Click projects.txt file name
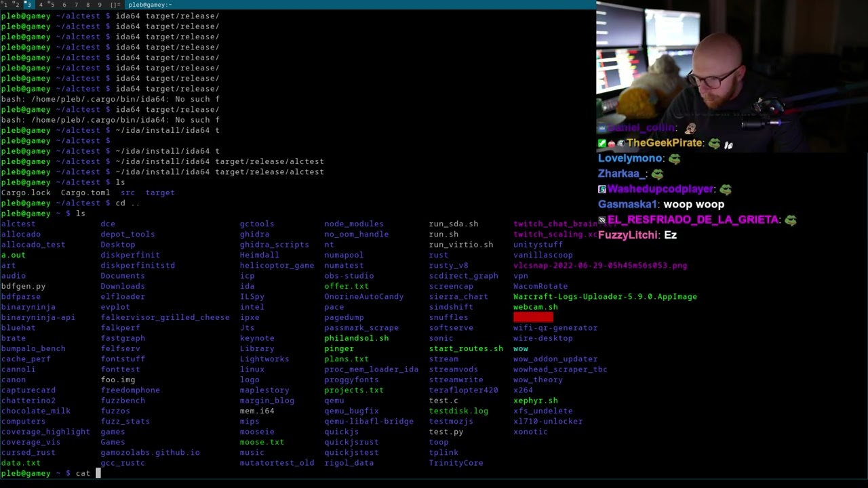This screenshot has width=868, height=488. pyautogui.click(x=354, y=390)
